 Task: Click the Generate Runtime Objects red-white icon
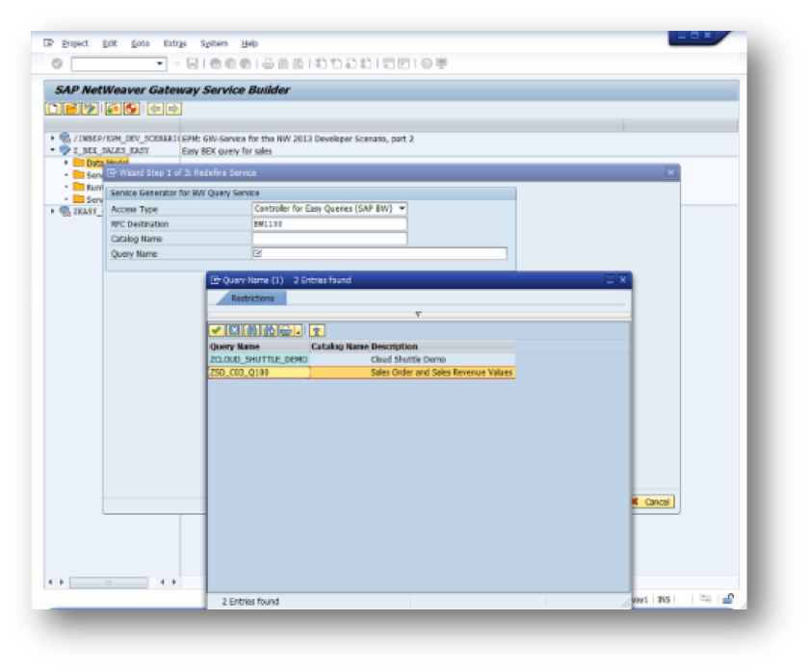coord(132,109)
